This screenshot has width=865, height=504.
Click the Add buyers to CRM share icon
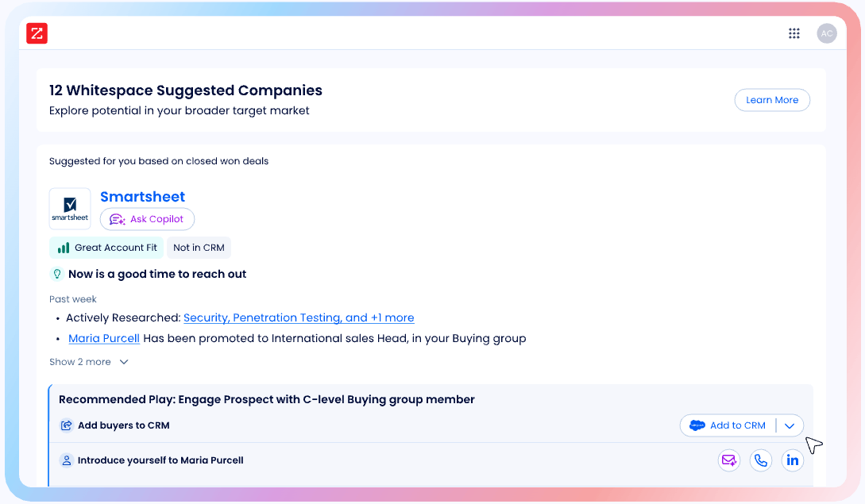coord(66,425)
